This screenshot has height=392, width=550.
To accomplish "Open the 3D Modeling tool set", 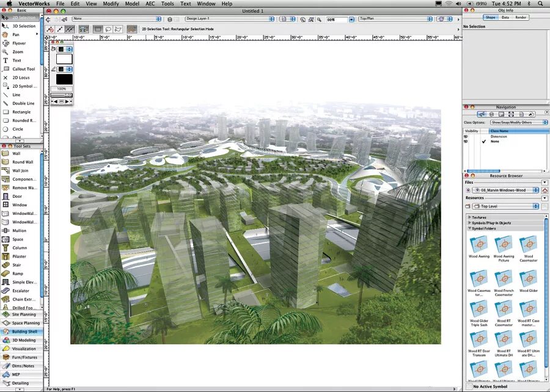I will point(21,340).
